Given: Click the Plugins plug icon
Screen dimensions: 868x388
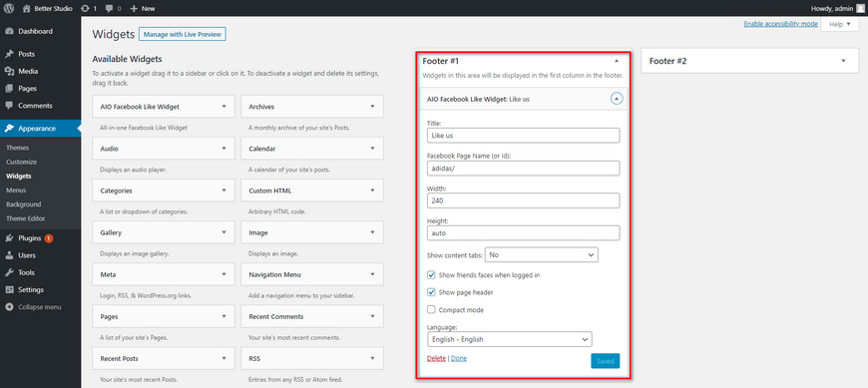Looking at the screenshot, I should click(9, 238).
